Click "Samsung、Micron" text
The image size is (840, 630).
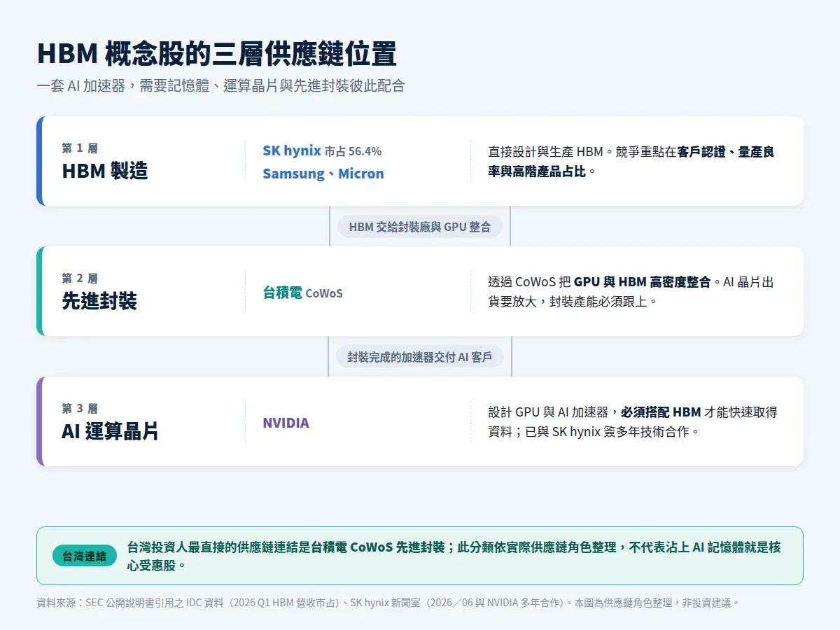point(323,174)
